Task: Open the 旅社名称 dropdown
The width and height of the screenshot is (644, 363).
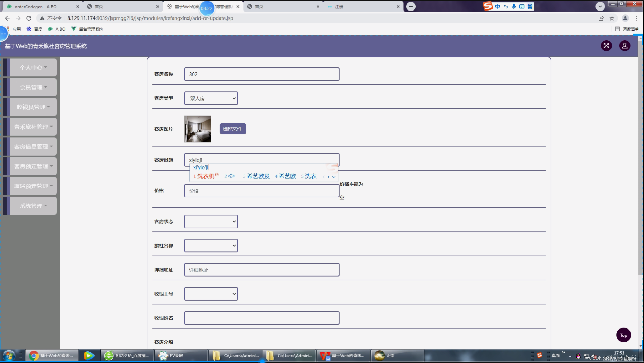Action: 211,246
